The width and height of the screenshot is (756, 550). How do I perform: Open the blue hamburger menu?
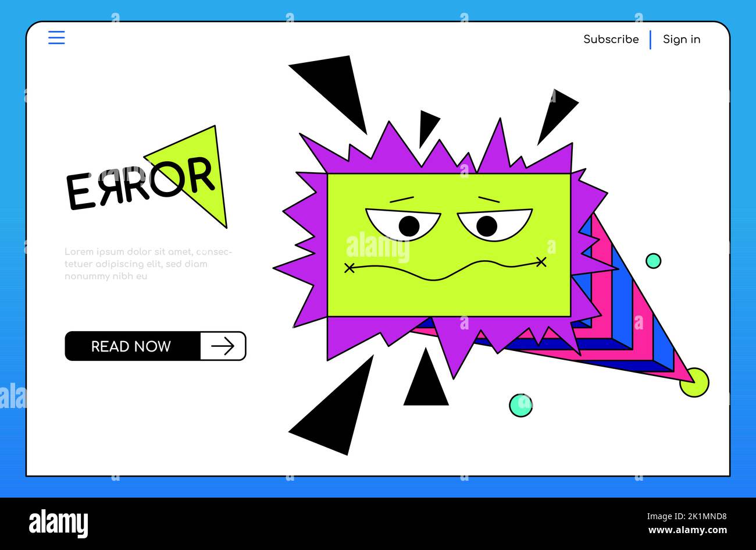point(56,38)
